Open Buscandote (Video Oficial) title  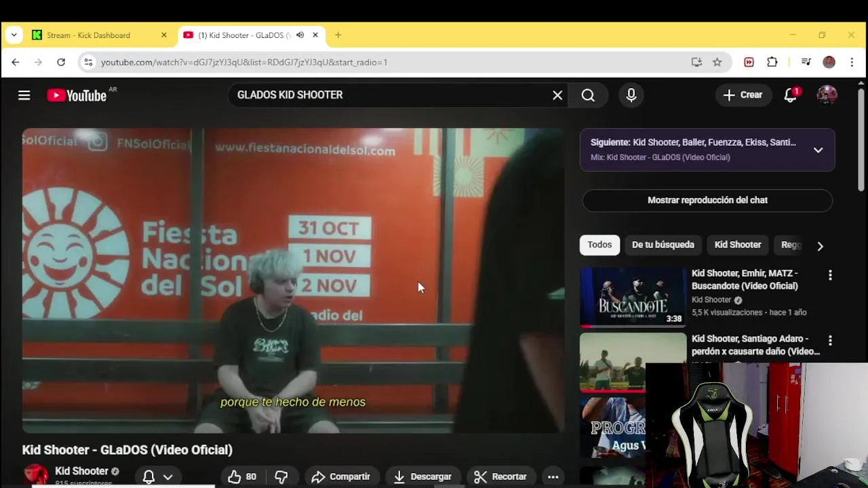pyautogui.click(x=745, y=279)
